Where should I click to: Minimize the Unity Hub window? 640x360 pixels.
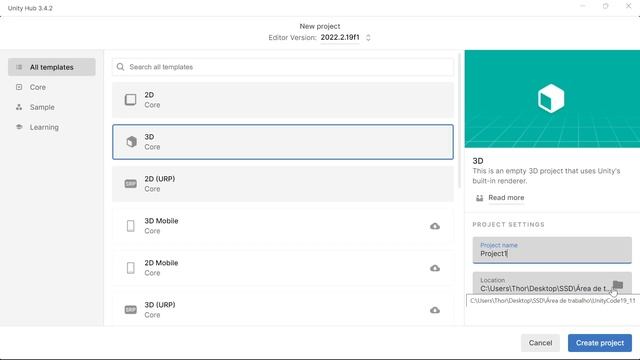click(582, 6)
